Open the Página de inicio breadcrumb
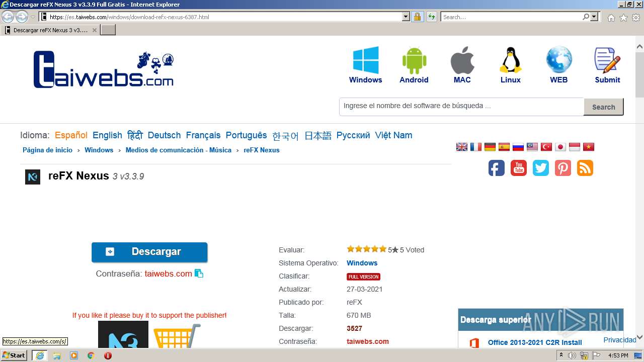The image size is (644, 362). (x=47, y=150)
